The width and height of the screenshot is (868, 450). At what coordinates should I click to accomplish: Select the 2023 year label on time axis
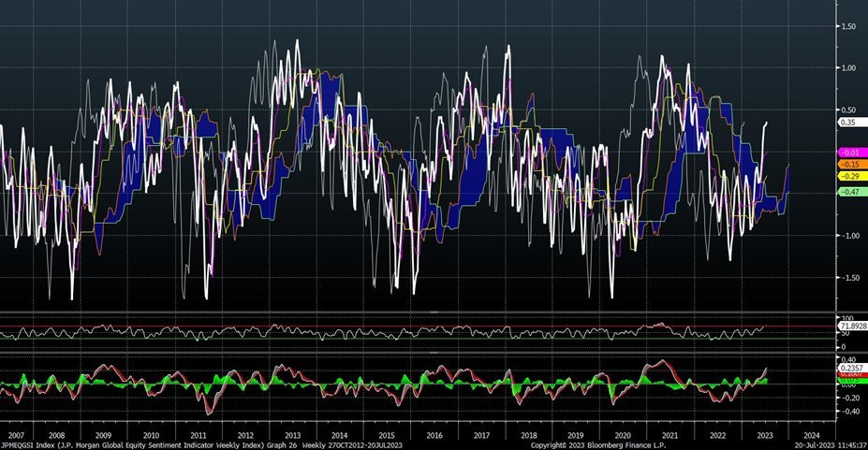[x=764, y=436]
